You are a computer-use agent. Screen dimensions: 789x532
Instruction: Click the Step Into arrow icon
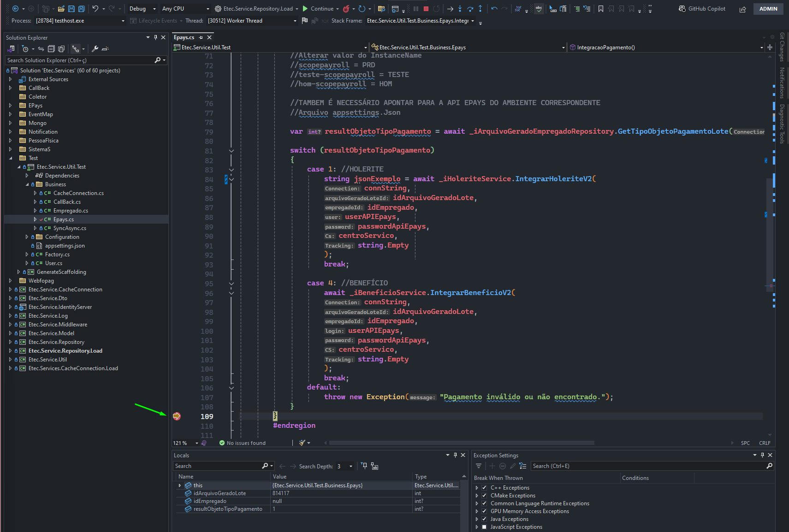pyautogui.click(x=460, y=9)
